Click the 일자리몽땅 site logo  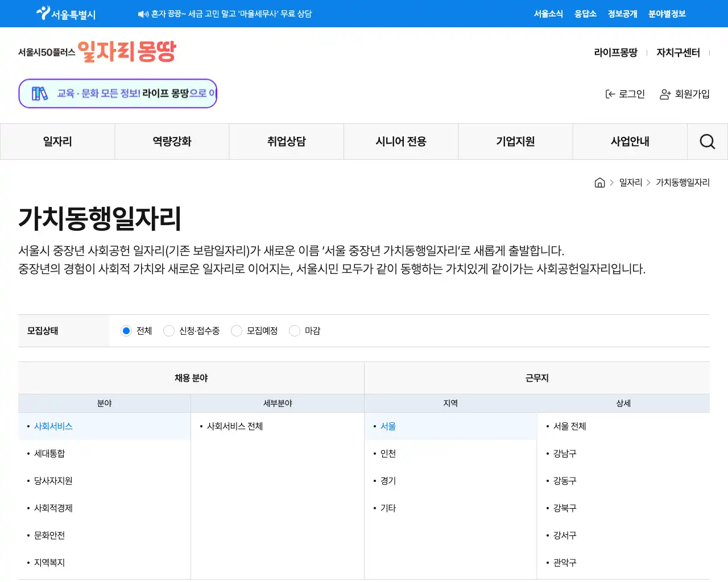[97, 52]
